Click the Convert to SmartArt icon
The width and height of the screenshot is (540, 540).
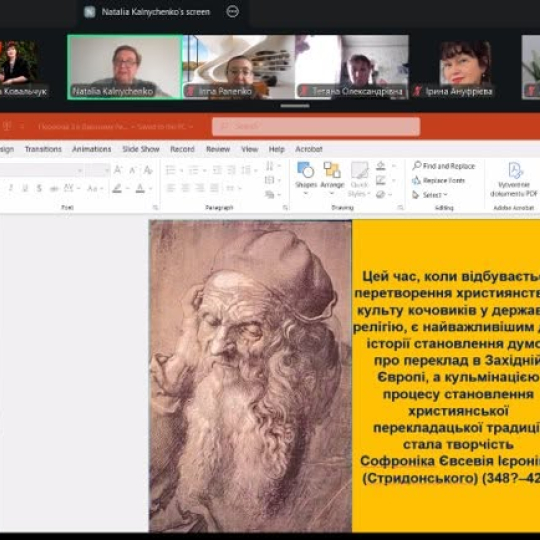coord(270,195)
